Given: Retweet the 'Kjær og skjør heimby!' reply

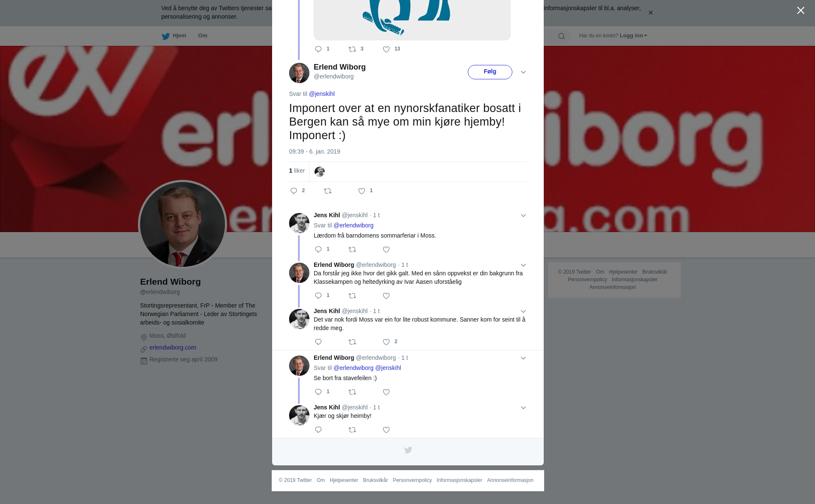Looking at the screenshot, I should pos(352,430).
